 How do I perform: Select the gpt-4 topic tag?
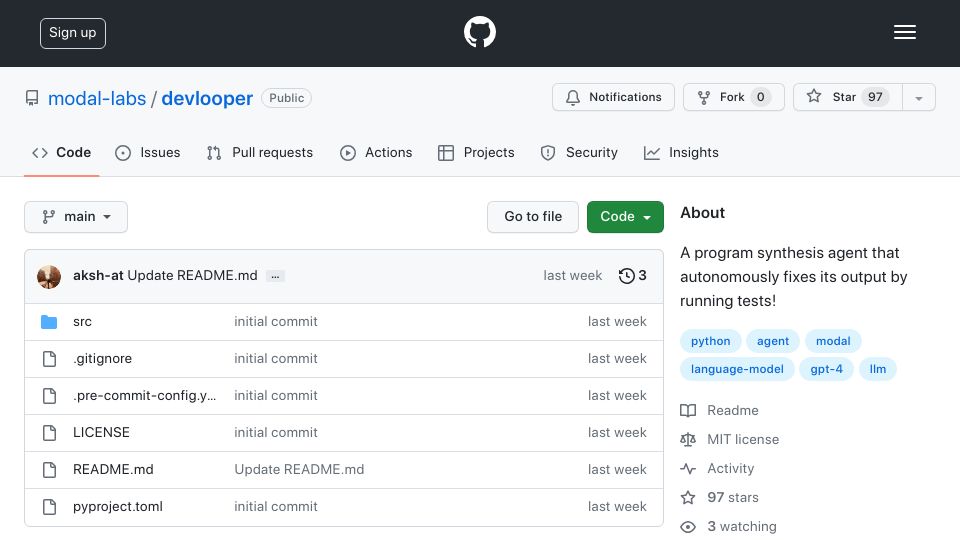[827, 369]
